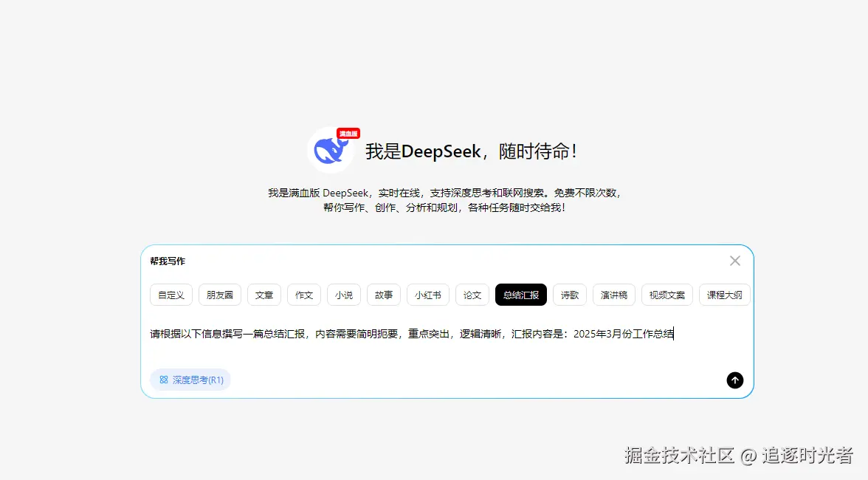Select the 诗歌 writing type
The image size is (868, 480).
click(570, 295)
